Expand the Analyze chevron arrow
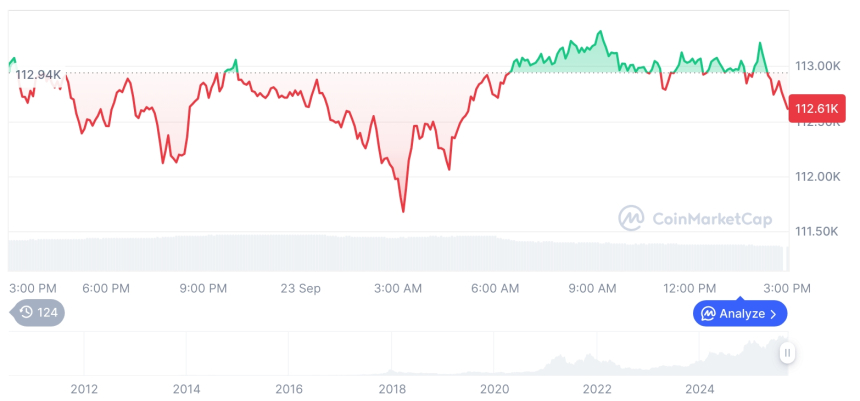The height and width of the screenshot is (401, 860). point(773,314)
